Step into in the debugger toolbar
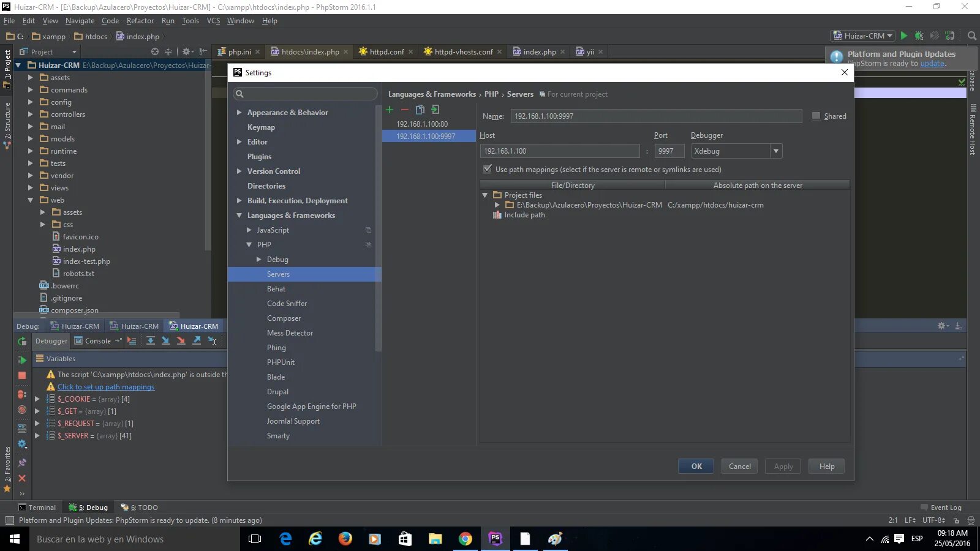Image resolution: width=980 pixels, height=551 pixels. (x=165, y=341)
